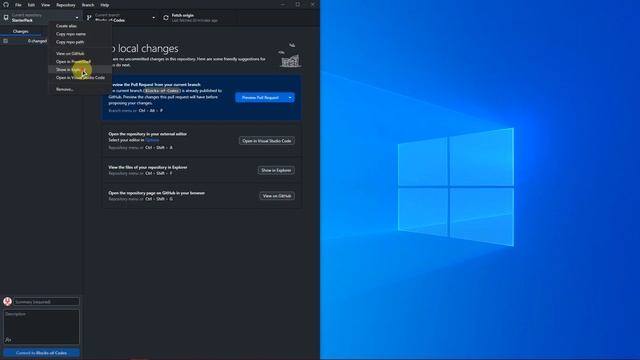Click the user avatar next to Summary
This screenshot has height=360, width=640.
[7, 301]
